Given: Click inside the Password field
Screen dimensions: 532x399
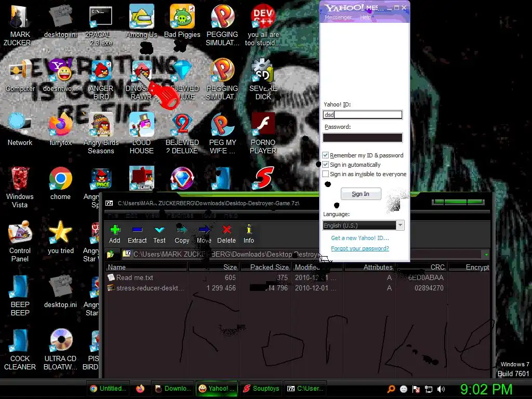Looking at the screenshot, I should click(x=362, y=137).
